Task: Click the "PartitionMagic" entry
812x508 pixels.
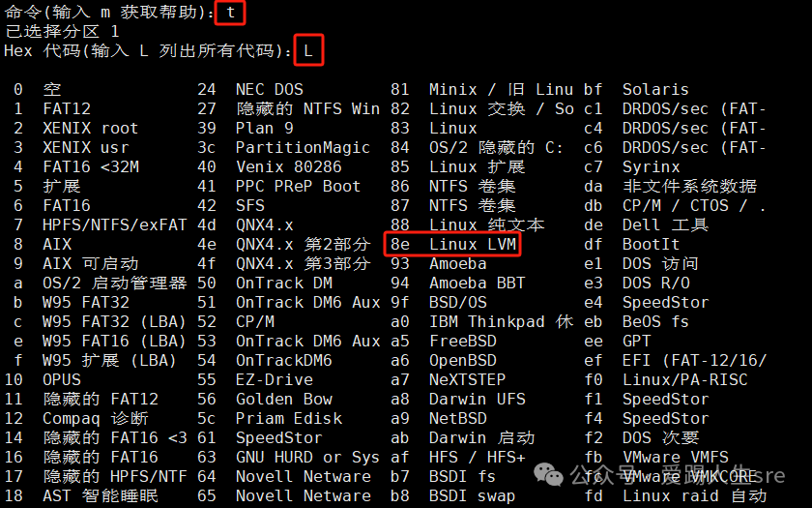Action: point(303,148)
